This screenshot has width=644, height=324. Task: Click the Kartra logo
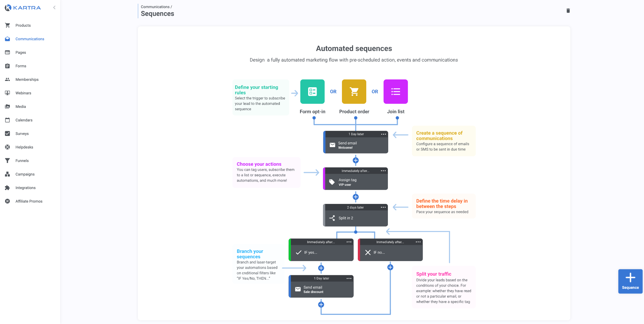(23, 7)
